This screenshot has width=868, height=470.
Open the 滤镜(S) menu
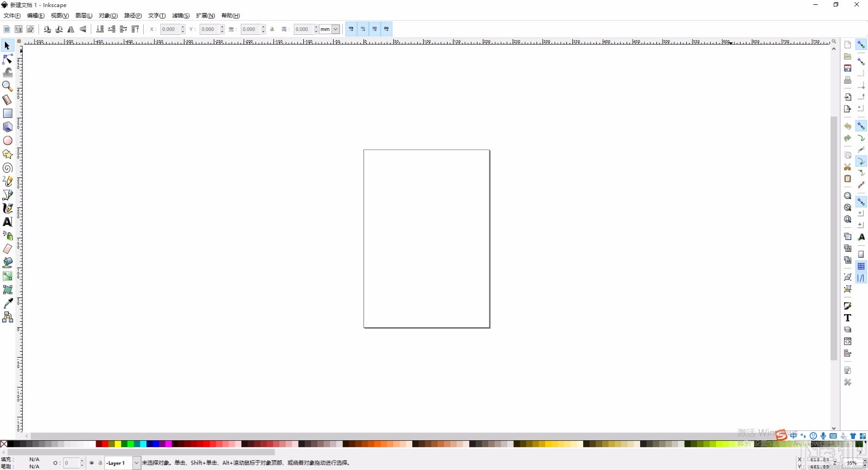point(181,16)
